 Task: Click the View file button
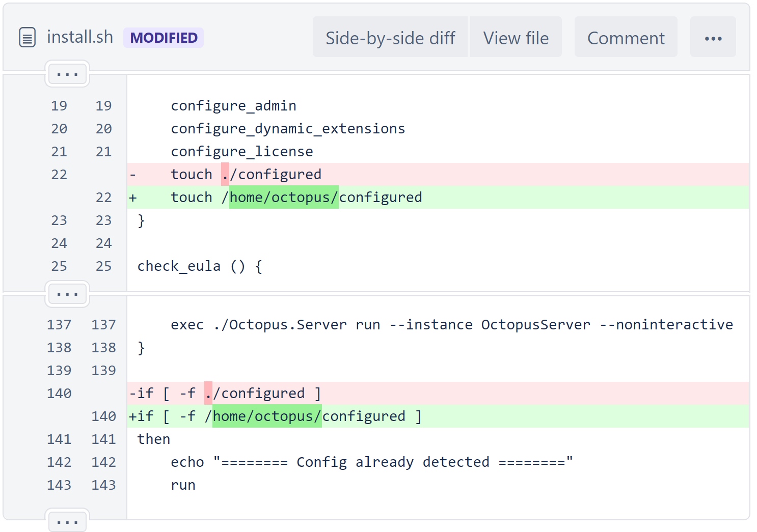pyautogui.click(x=516, y=38)
